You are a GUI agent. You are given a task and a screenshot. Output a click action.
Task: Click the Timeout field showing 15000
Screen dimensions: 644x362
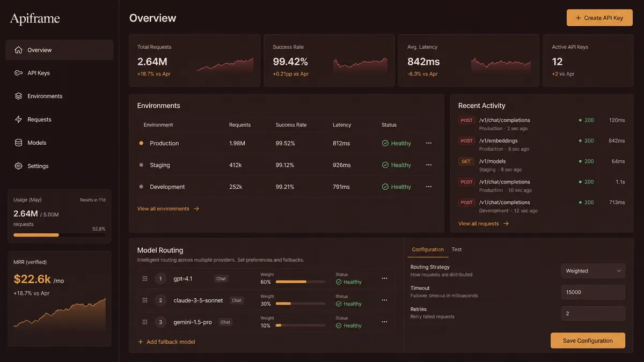(x=593, y=292)
